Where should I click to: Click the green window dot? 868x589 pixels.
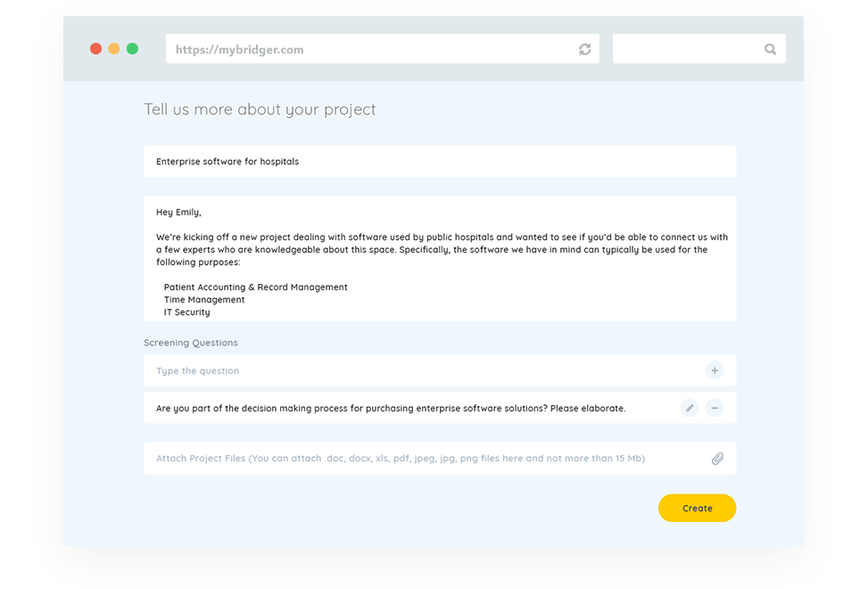coord(132,49)
